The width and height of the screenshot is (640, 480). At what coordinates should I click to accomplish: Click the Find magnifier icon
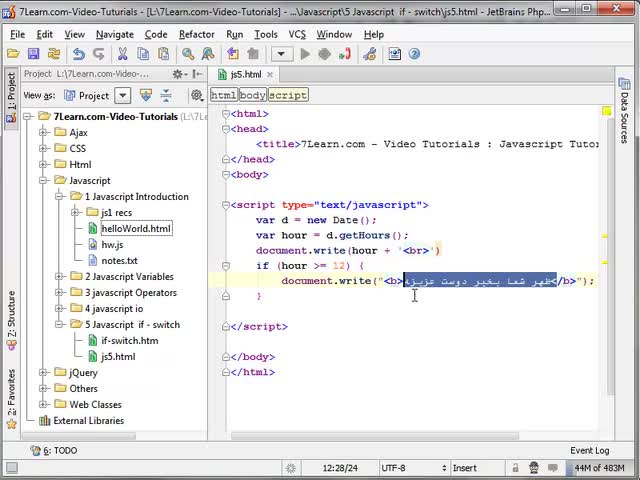tap(188, 54)
